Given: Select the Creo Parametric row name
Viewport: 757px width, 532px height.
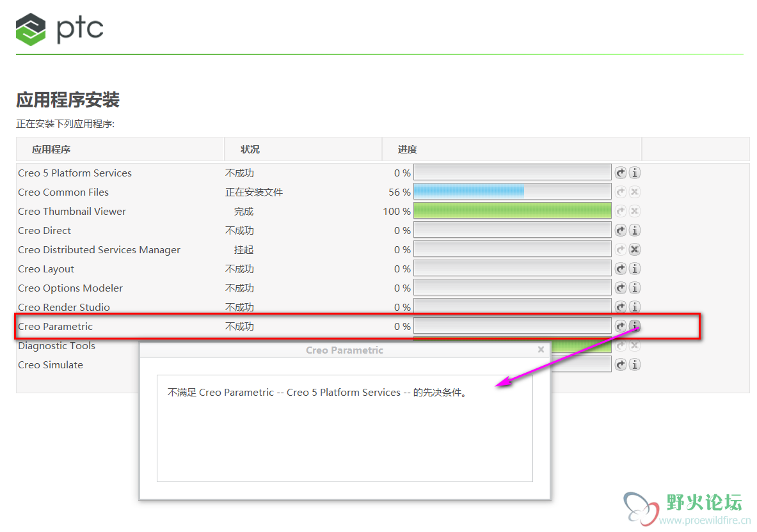Looking at the screenshot, I should (x=55, y=327).
